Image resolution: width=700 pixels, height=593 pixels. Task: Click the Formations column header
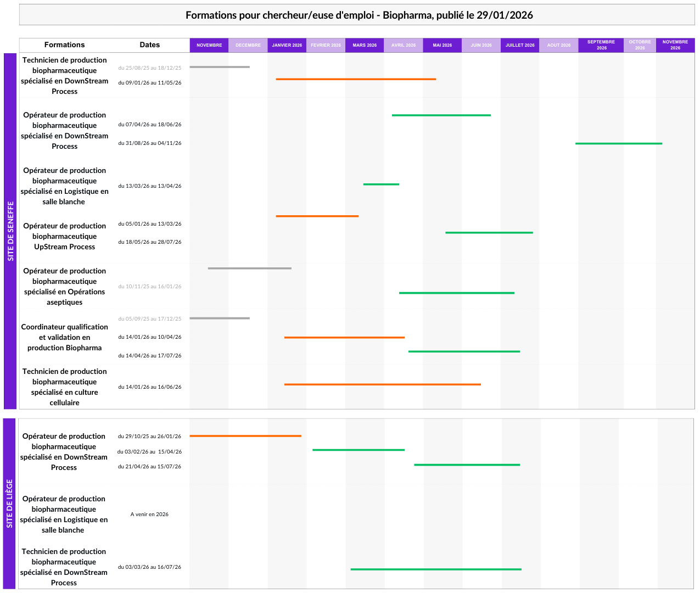click(x=64, y=45)
